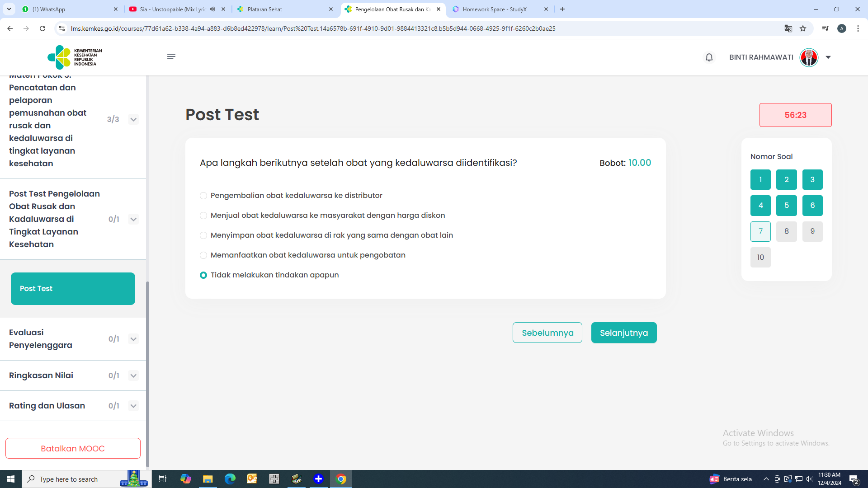Click the Sebelumnya button
868x488 pixels.
tap(547, 333)
